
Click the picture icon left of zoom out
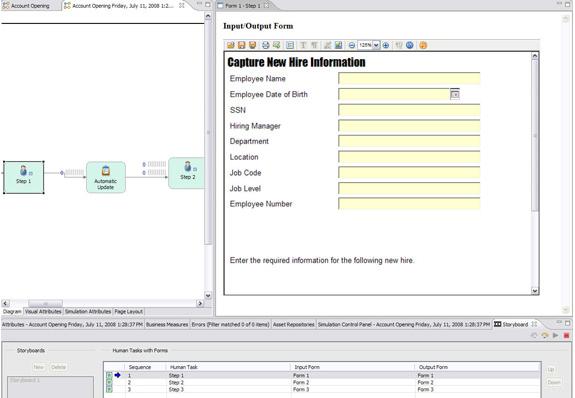338,45
